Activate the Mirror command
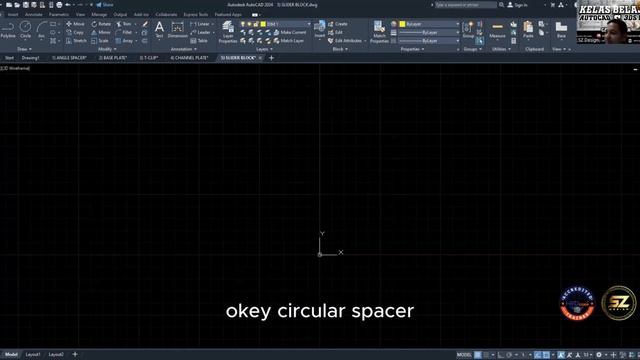The image size is (640, 360). click(101, 32)
